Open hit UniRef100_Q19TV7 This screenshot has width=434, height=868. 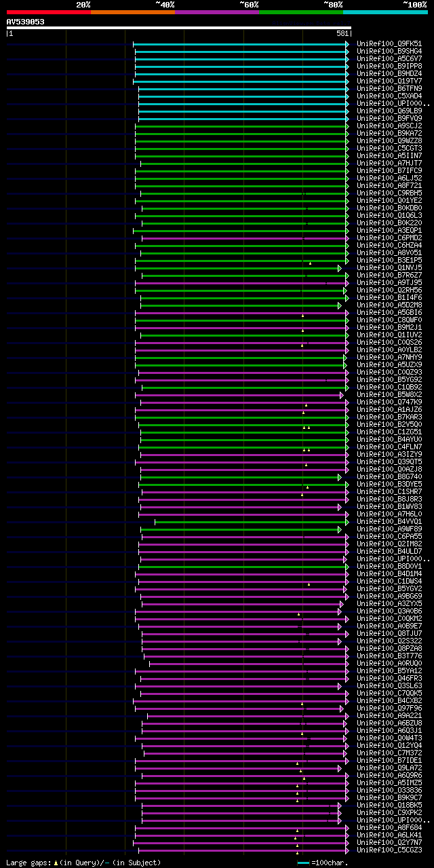[x=389, y=81]
